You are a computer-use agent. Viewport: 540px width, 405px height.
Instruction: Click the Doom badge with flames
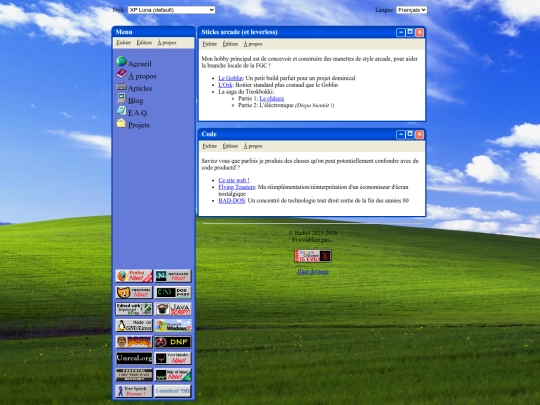pyautogui.click(x=134, y=342)
